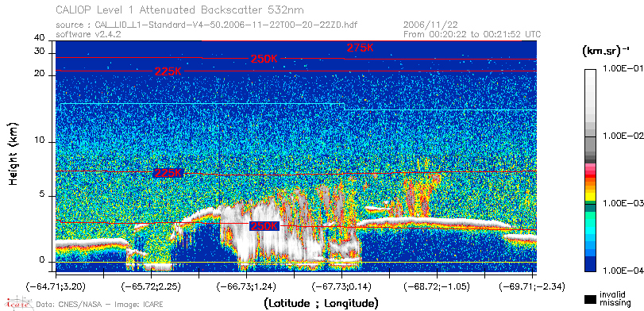The image size is (644, 311).
Task: Click the title 'CALIOP Level 1 Attenuated Backscatter 532nm'
Action: (180, 10)
